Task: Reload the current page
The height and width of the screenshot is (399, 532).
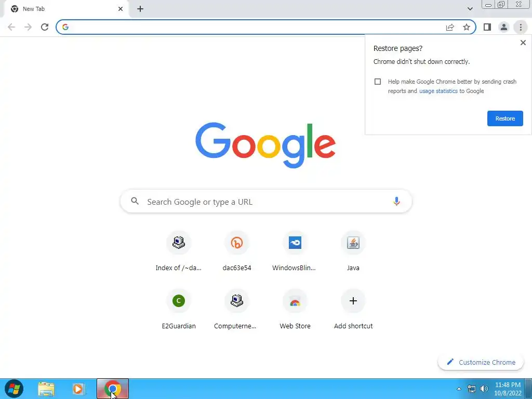Action: pyautogui.click(x=45, y=27)
